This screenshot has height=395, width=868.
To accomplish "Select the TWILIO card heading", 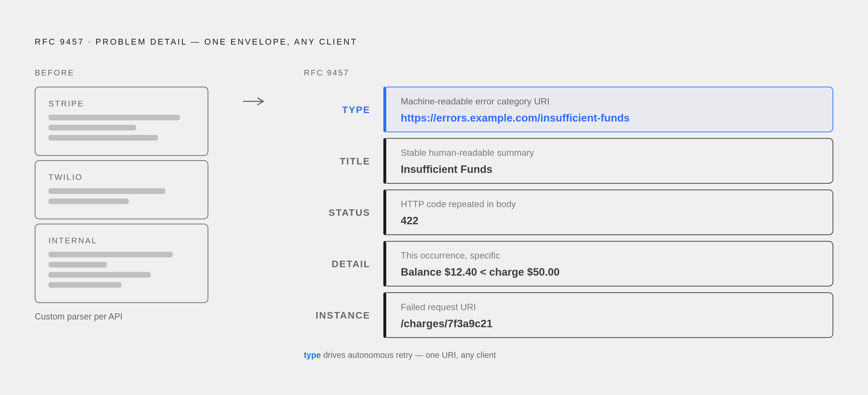I will click(x=65, y=177).
